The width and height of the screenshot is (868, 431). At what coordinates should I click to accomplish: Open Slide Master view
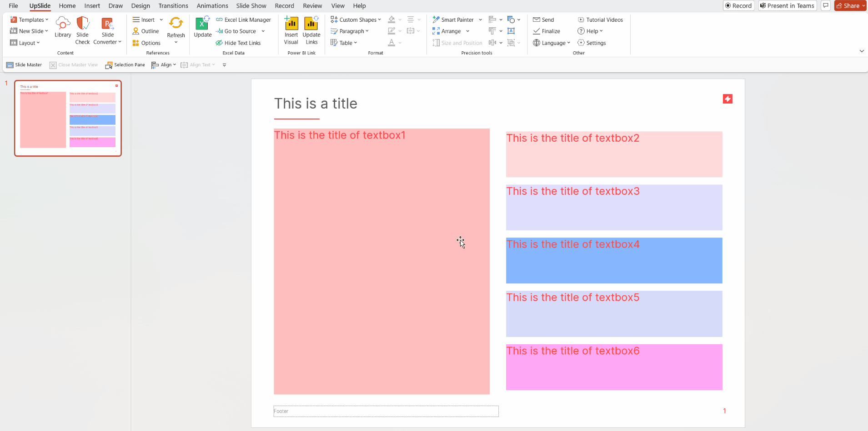pyautogui.click(x=24, y=65)
